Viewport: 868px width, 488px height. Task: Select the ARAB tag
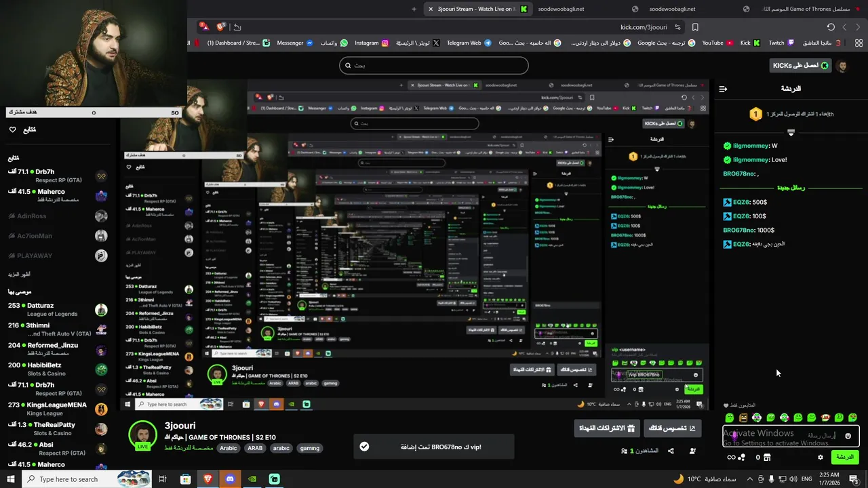(x=255, y=448)
